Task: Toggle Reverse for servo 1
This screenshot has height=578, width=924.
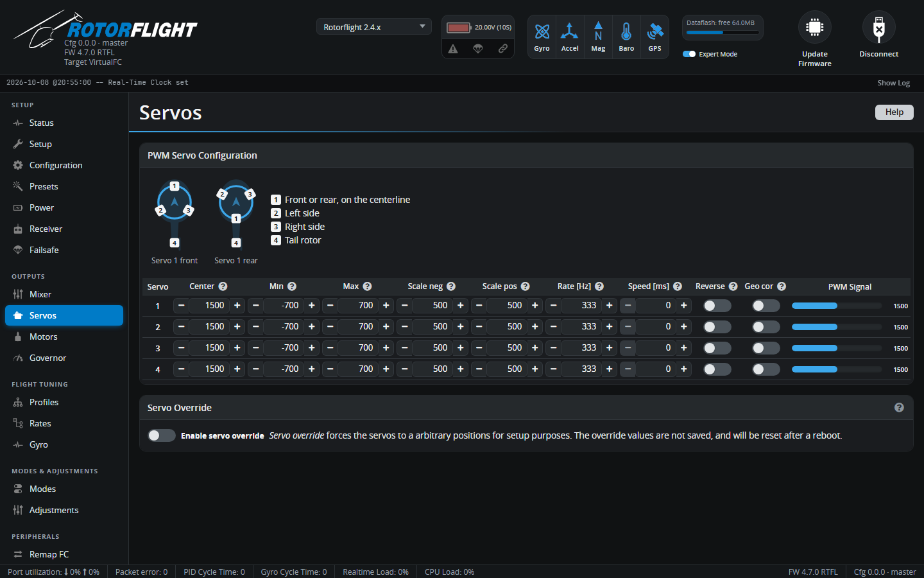Action: 717,306
